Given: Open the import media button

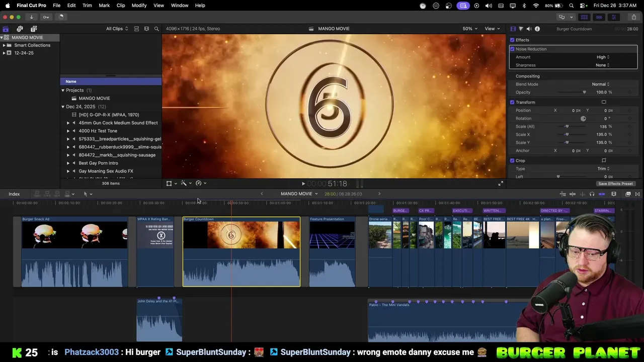Looking at the screenshot, I should 31,17.
